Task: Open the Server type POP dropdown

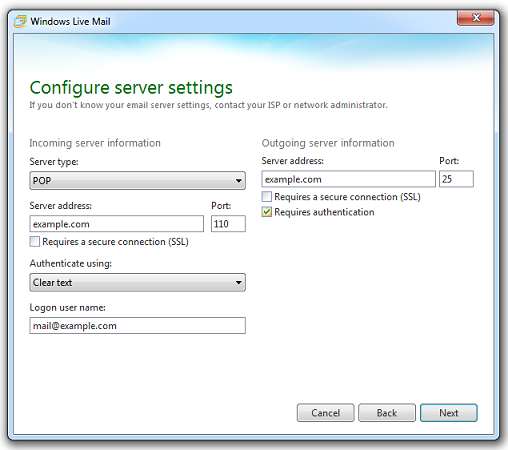Action: pyautogui.click(x=137, y=181)
